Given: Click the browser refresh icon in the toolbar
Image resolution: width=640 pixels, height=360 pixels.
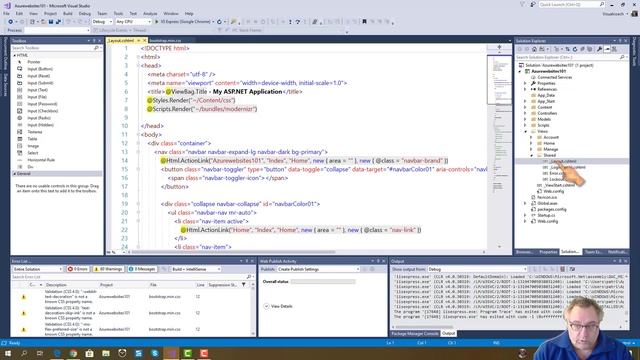Looking at the screenshot, I should (x=219, y=22).
